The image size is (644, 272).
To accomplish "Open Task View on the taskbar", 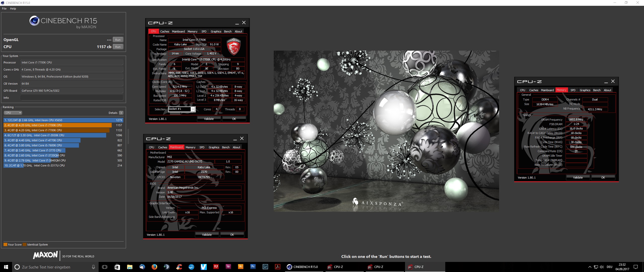I will (x=105, y=267).
